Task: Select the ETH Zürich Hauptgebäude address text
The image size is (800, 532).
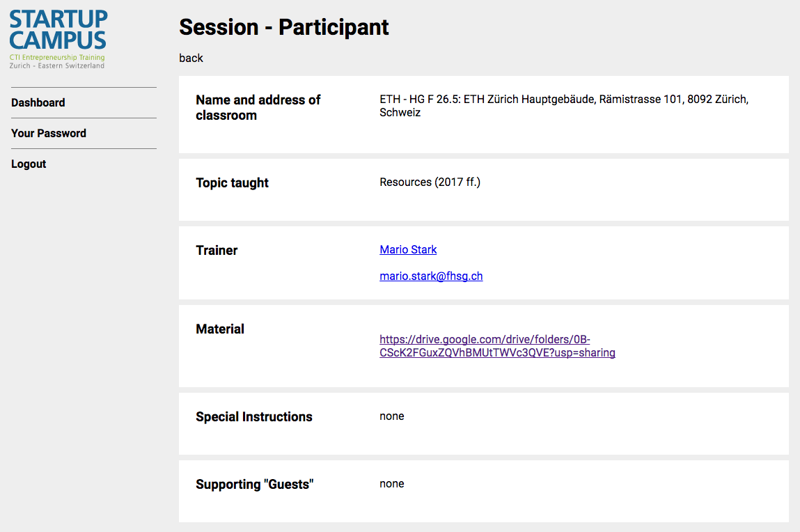Action: (564, 106)
